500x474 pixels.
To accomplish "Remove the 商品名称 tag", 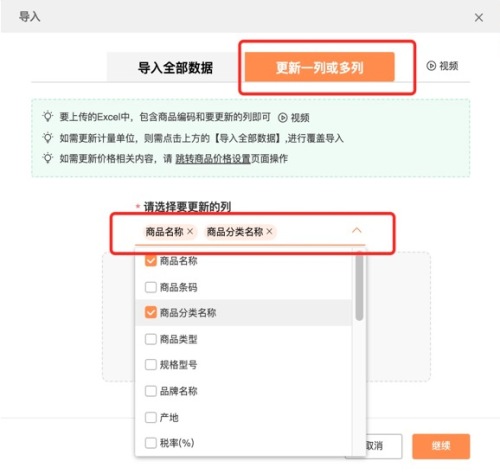I will click(x=190, y=231).
